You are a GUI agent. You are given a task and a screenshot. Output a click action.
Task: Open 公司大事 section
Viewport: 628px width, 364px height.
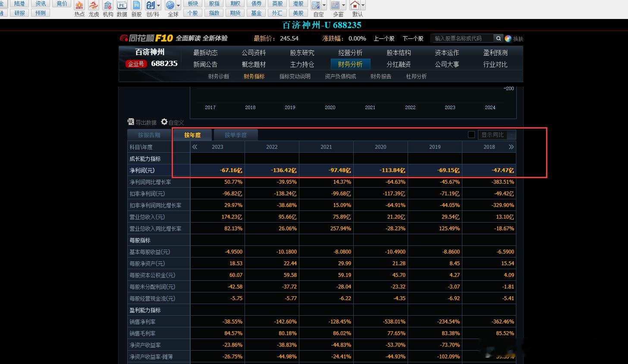pyautogui.click(x=447, y=64)
